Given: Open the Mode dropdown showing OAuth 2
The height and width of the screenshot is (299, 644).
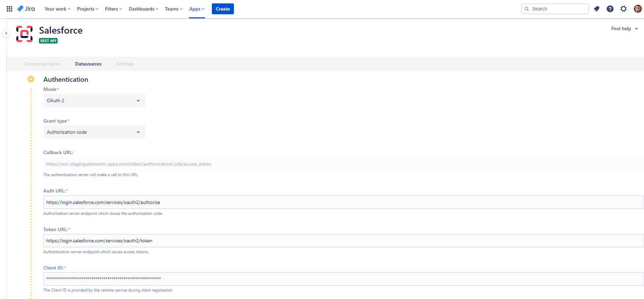Looking at the screenshot, I should click(x=94, y=101).
